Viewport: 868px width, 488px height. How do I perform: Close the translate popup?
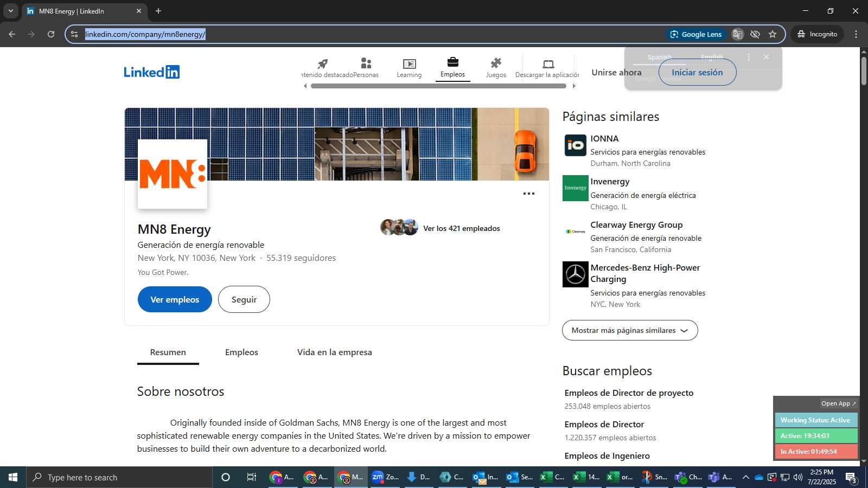pyautogui.click(x=766, y=57)
